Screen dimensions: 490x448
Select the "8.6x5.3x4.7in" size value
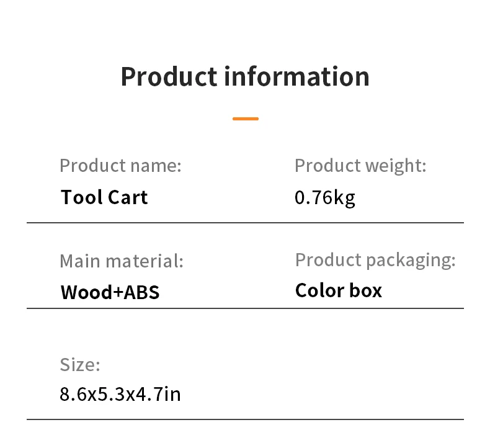point(120,394)
